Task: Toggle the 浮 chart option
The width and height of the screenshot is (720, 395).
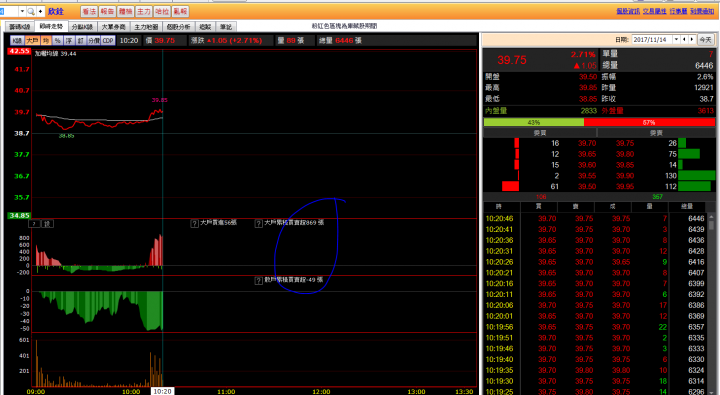Action: pos(69,41)
